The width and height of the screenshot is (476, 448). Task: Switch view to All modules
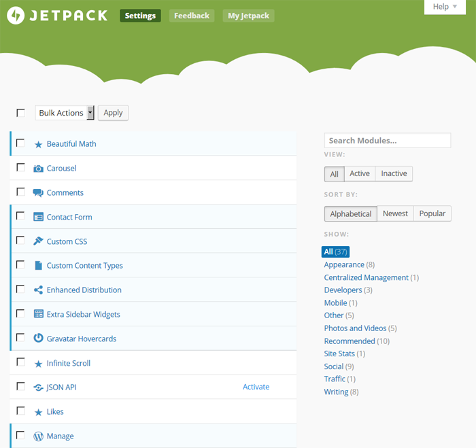point(335,174)
